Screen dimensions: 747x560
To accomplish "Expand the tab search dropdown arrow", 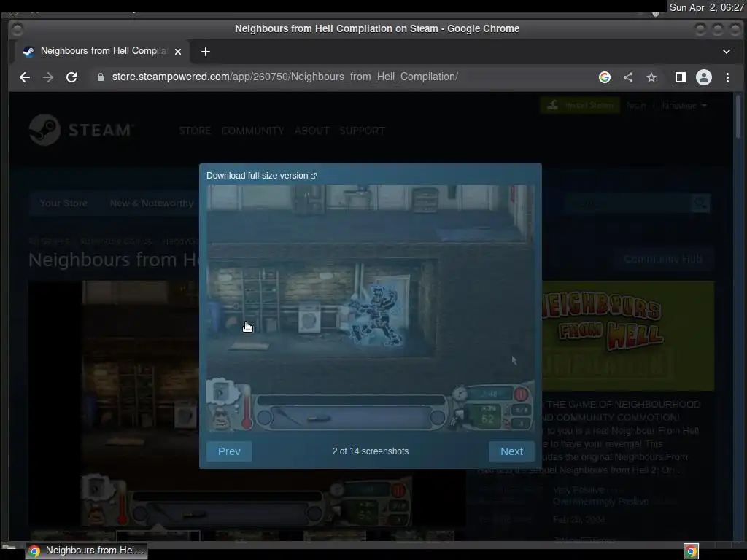I will tap(726, 52).
